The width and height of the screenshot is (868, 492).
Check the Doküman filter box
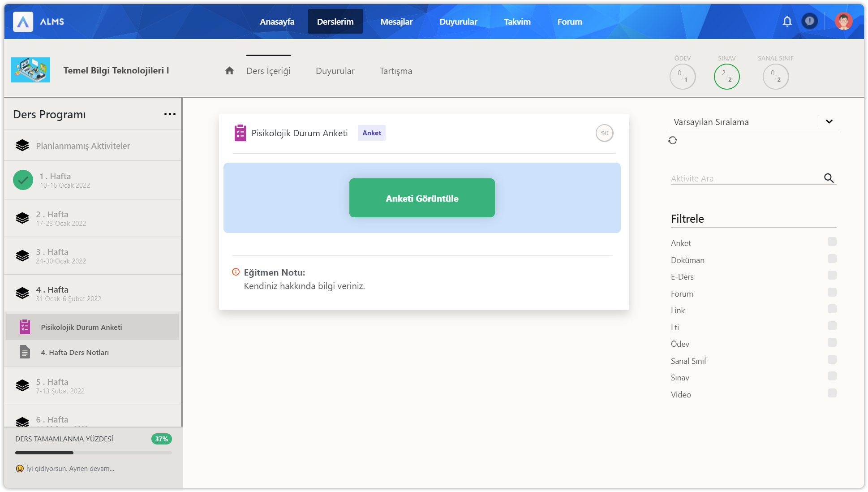[832, 259]
